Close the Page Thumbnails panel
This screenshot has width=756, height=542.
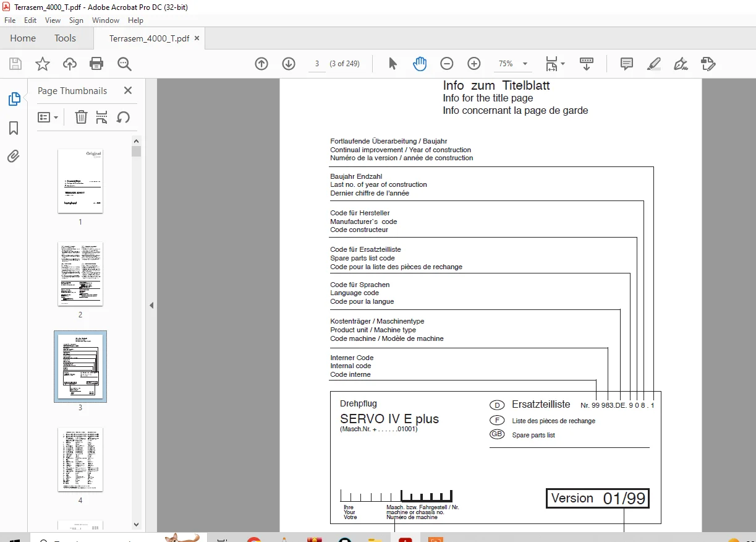(128, 90)
